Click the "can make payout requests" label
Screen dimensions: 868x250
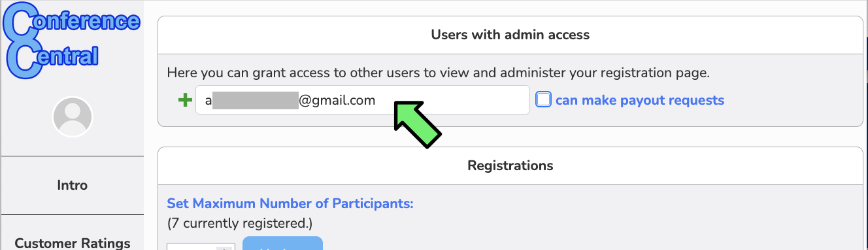[x=640, y=100]
